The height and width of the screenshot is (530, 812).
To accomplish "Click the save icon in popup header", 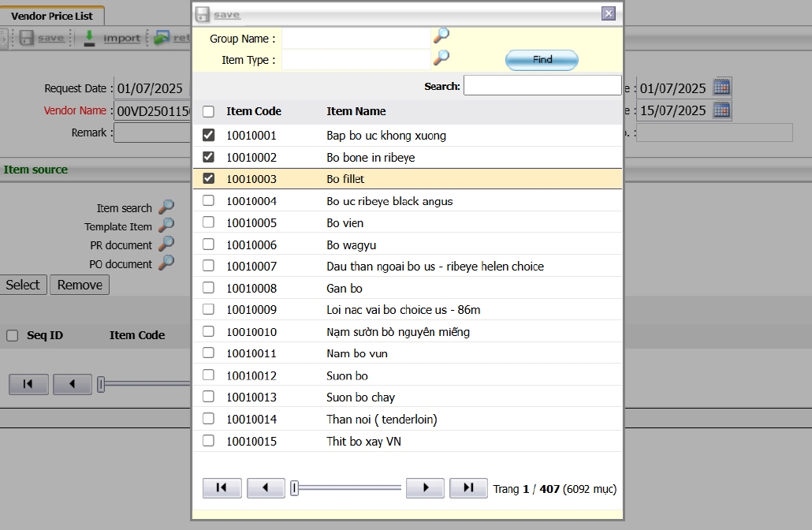I will (203, 14).
